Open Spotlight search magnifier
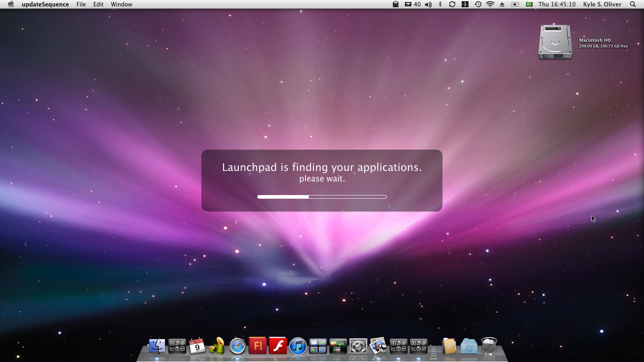This screenshot has height=362, width=644. (x=633, y=4)
